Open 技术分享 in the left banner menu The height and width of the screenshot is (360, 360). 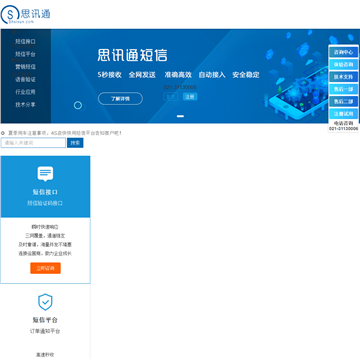pos(25,104)
